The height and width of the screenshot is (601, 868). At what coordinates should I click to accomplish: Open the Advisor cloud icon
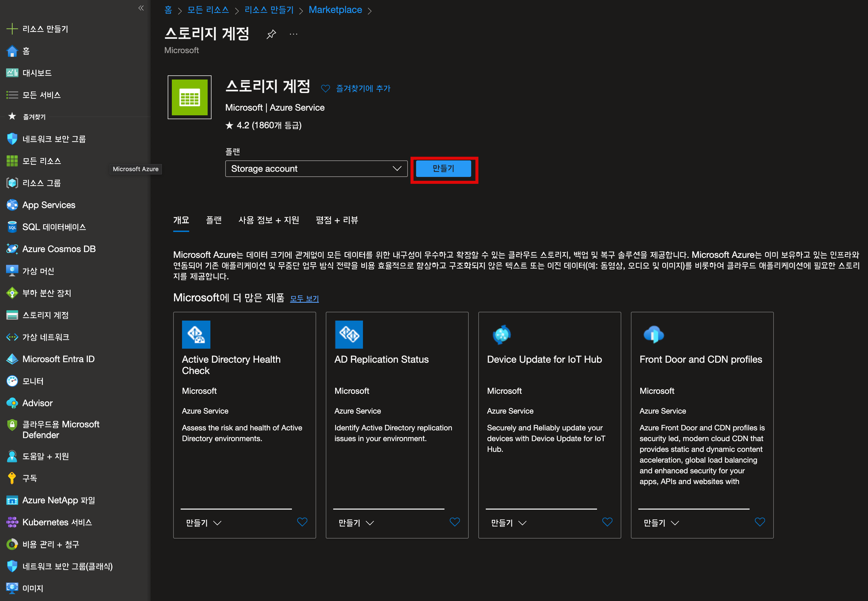click(12, 403)
